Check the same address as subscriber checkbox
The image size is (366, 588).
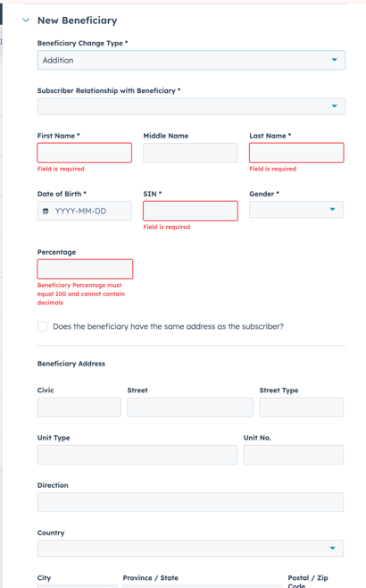pos(43,326)
